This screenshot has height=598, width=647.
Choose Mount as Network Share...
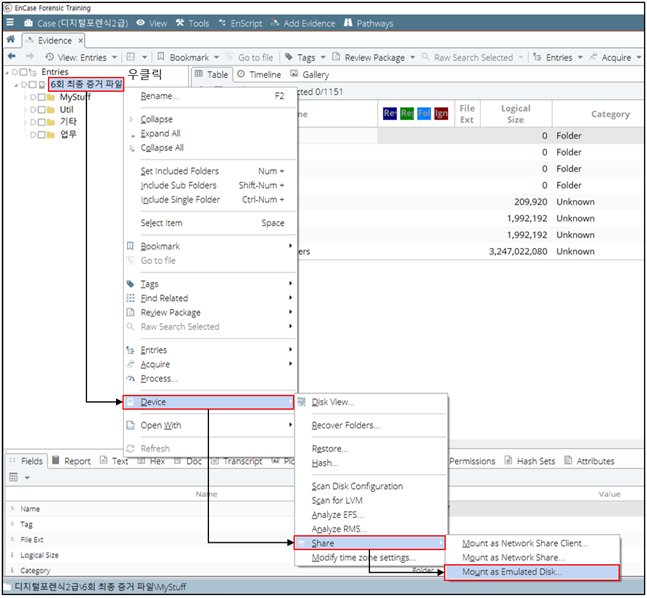pos(532,558)
